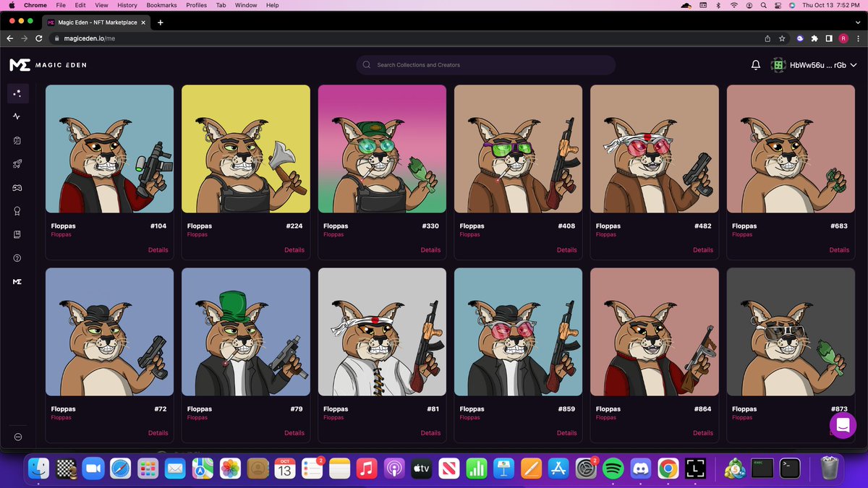This screenshot has width=868, height=488.
Task: Expand the HbWw56u wallet dropdown
Action: [x=814, y=65]
